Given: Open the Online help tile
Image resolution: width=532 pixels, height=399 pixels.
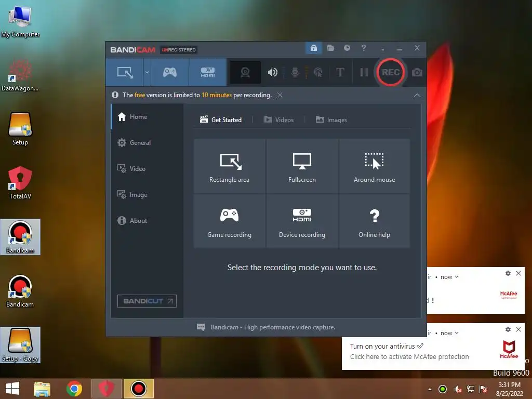Looking at the screenshot, I should tap(374, 221).
